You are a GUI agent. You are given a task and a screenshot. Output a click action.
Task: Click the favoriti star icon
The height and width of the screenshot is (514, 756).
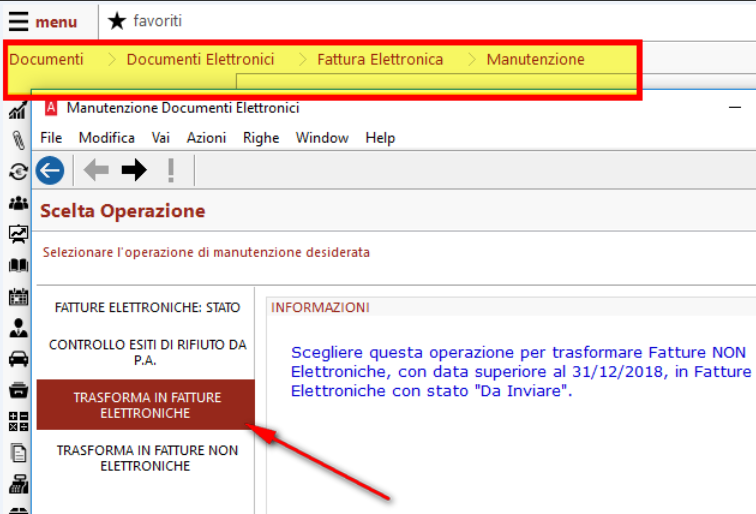pyautogui.click(x=117, y=21)
